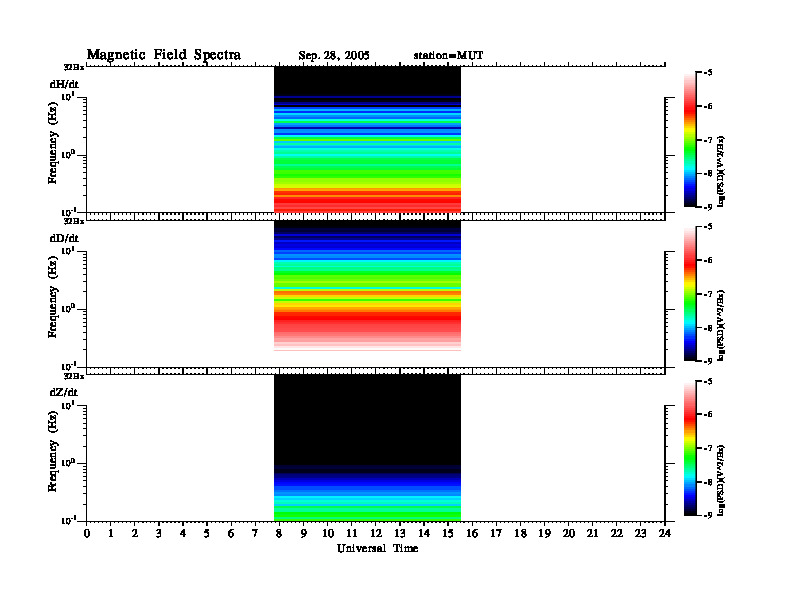Click the -6 tick on dH/dt color scale
This screenshot has height=612, width=792.
coord(708,106)
